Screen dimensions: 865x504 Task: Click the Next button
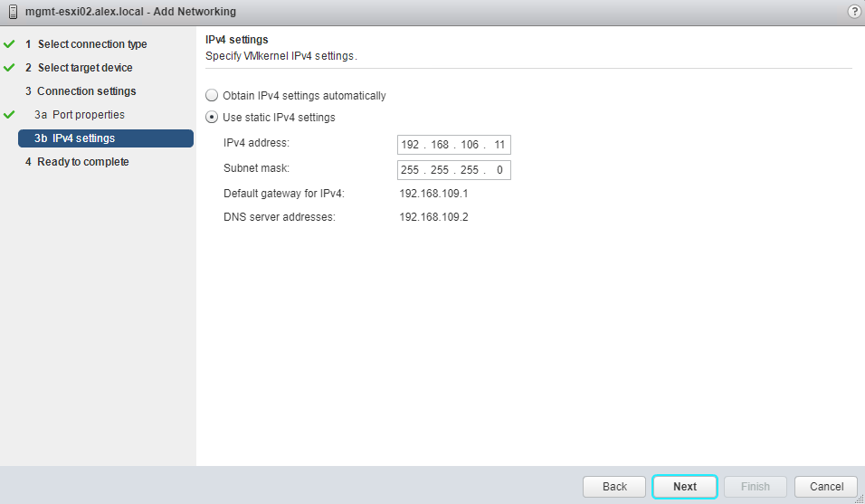685,486
